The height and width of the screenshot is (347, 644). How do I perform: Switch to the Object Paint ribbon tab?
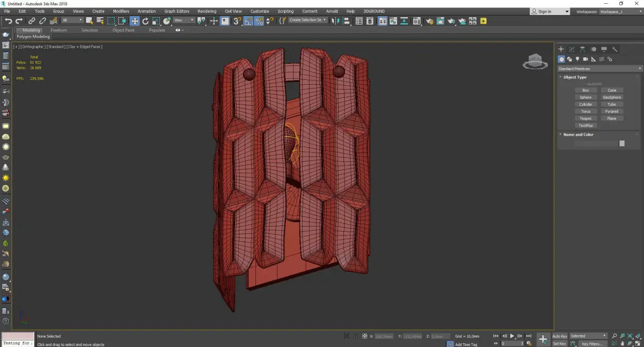[123, 30]
